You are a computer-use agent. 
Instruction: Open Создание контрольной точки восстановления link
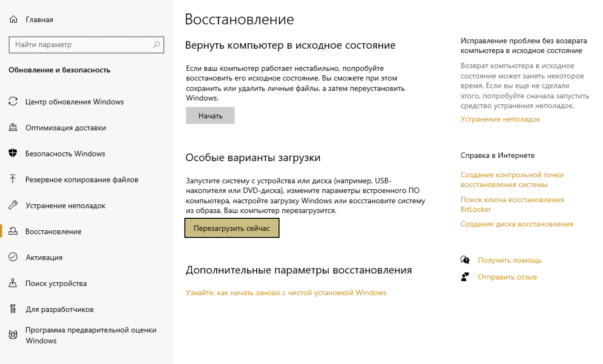pos(512,179)
